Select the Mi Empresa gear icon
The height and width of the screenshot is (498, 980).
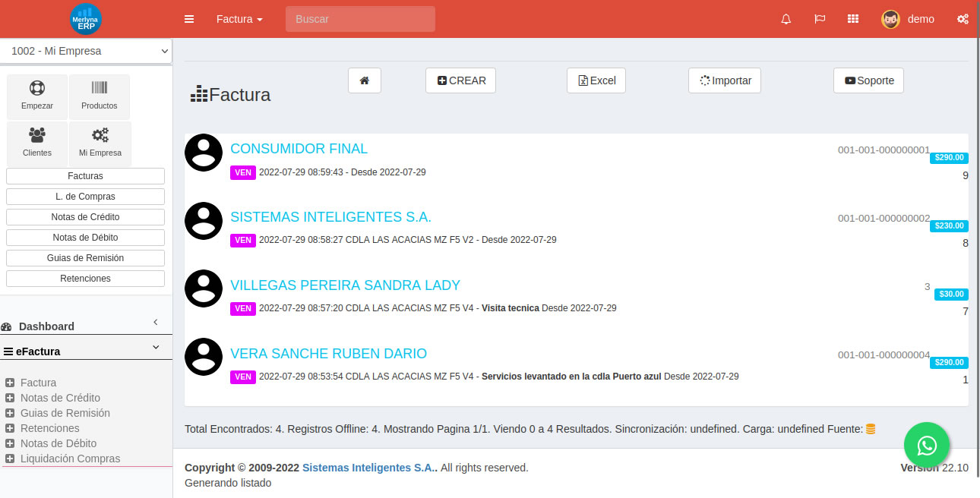pos(100,143)
